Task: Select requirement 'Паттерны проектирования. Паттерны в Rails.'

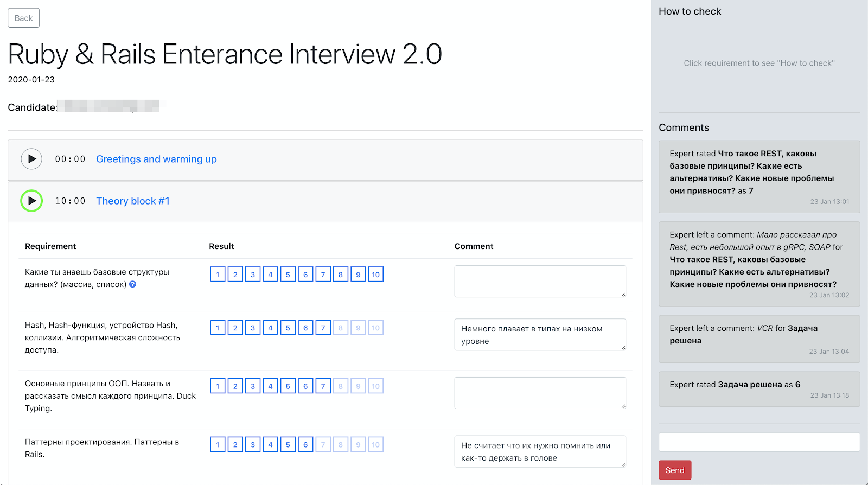Action: (102, 448)
